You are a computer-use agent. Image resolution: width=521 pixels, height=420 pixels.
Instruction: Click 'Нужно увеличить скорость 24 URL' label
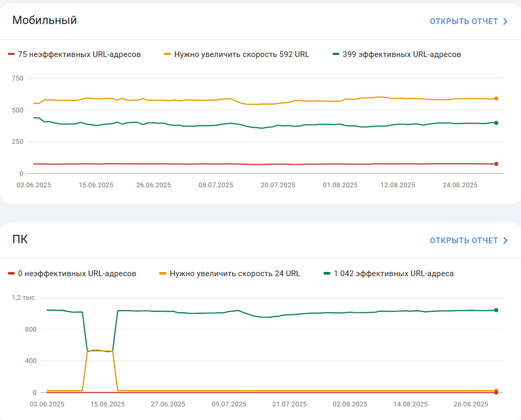(235, 274)
